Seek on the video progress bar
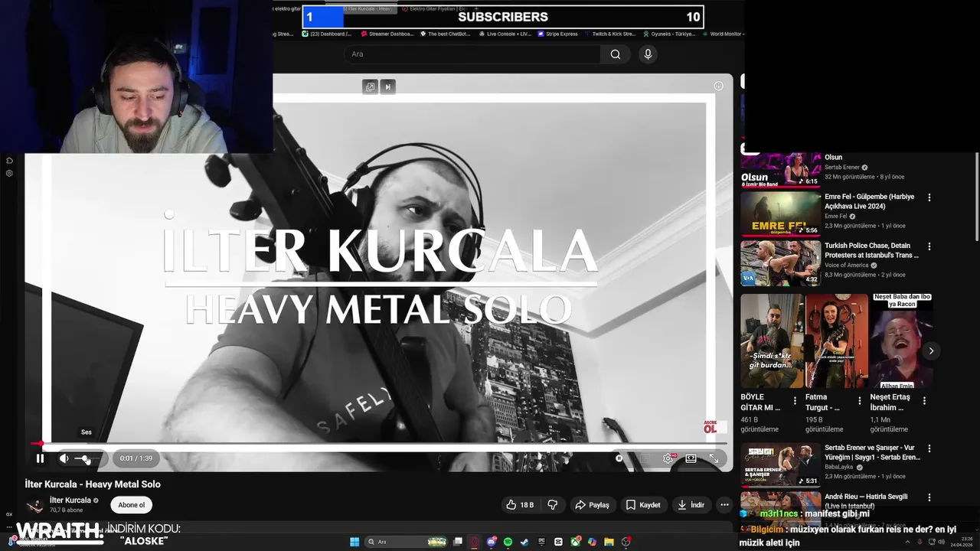Screen dimensions: 980x551 point(381,443)
